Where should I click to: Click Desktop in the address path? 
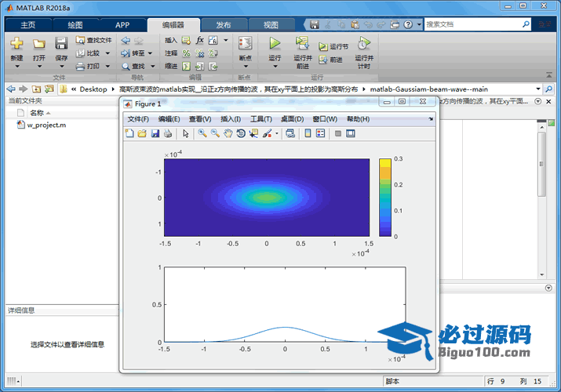pos(93,89)
